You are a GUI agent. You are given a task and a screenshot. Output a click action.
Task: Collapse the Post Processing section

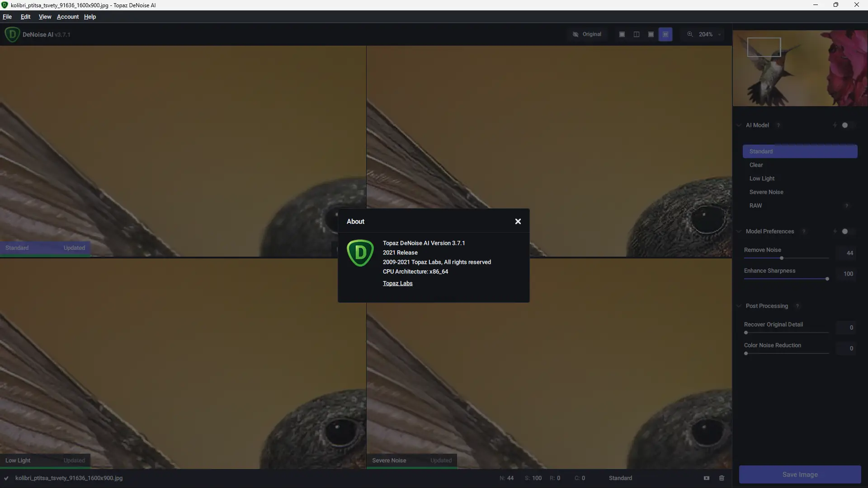[739, 306]
